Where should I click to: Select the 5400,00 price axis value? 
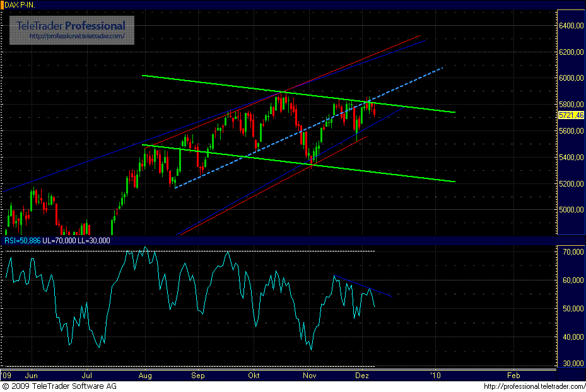[x=571, y=158]
